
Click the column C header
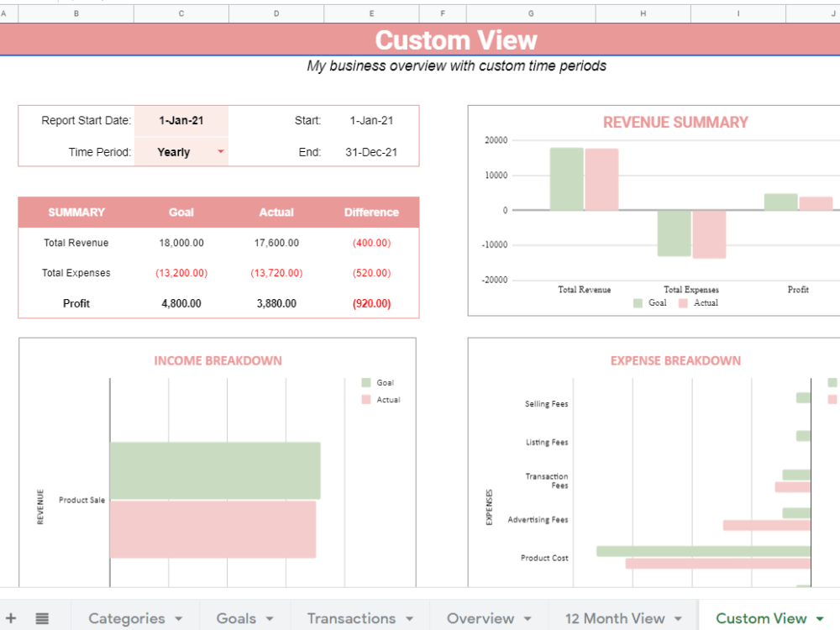coord(181,13)
